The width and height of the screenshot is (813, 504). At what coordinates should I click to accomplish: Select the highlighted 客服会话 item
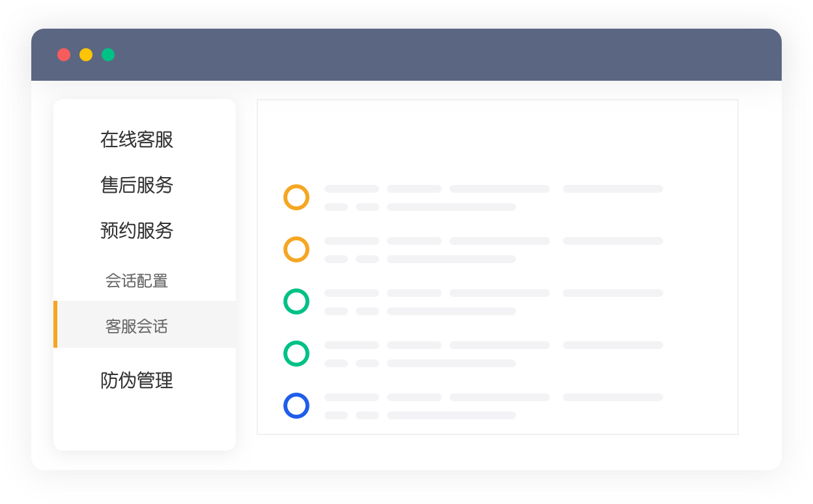coord(137,326)
